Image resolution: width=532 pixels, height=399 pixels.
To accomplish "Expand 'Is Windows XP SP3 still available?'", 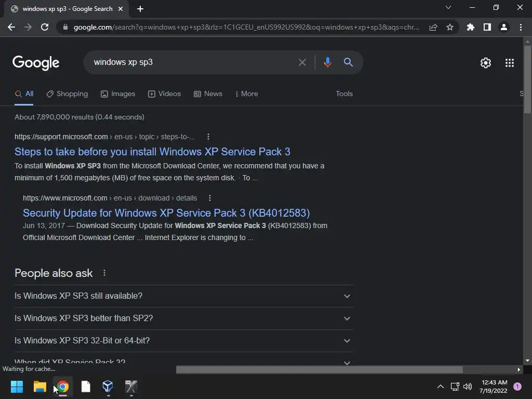I will (x=183, y=296).
